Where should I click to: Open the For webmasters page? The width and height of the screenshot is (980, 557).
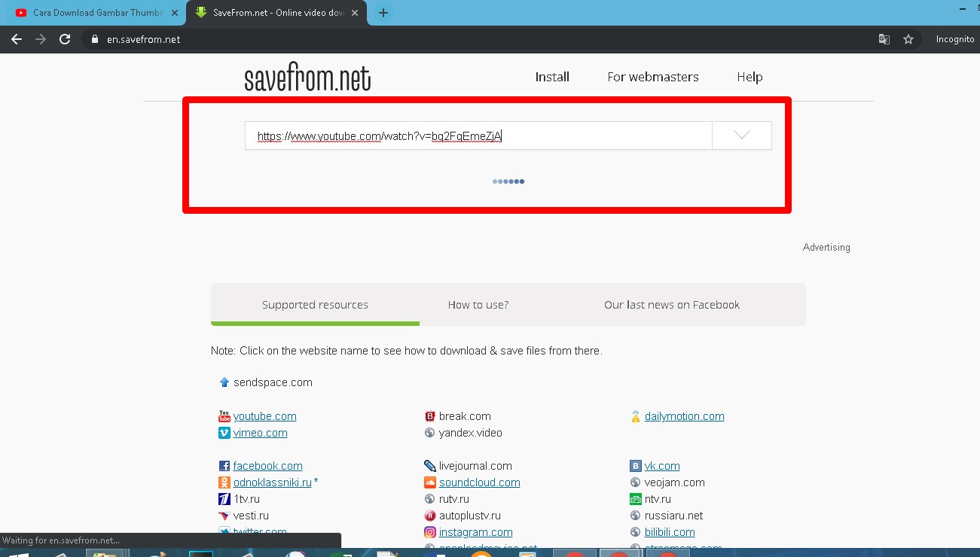[653, 77]
